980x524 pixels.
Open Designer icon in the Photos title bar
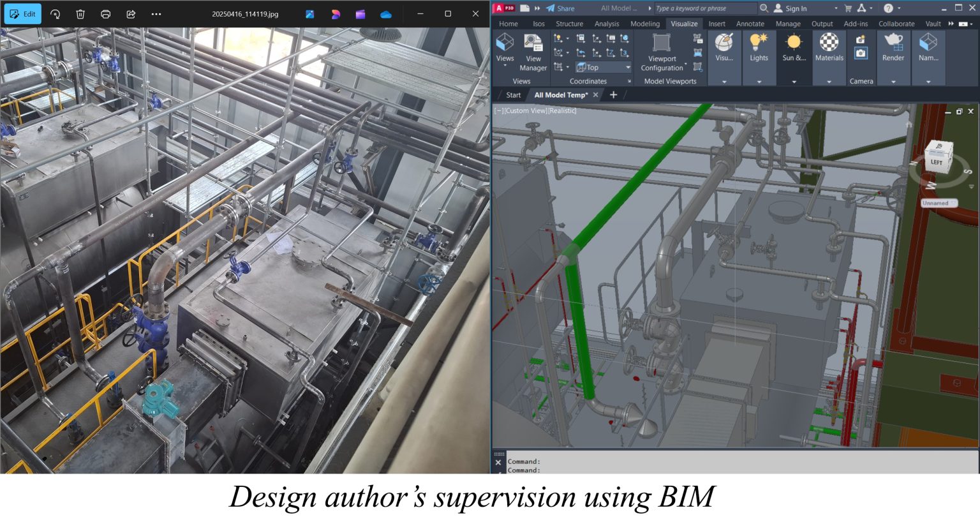click(x=336, y=14)
